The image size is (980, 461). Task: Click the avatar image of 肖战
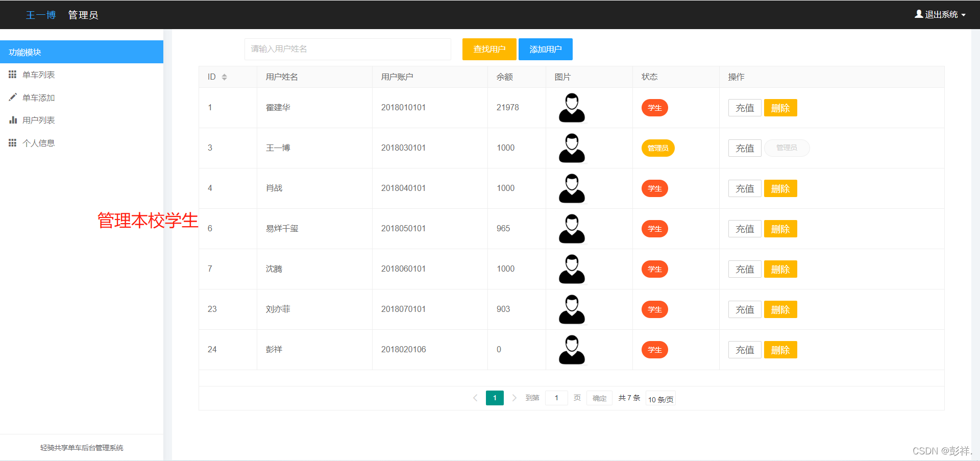[x=572, y=188]
